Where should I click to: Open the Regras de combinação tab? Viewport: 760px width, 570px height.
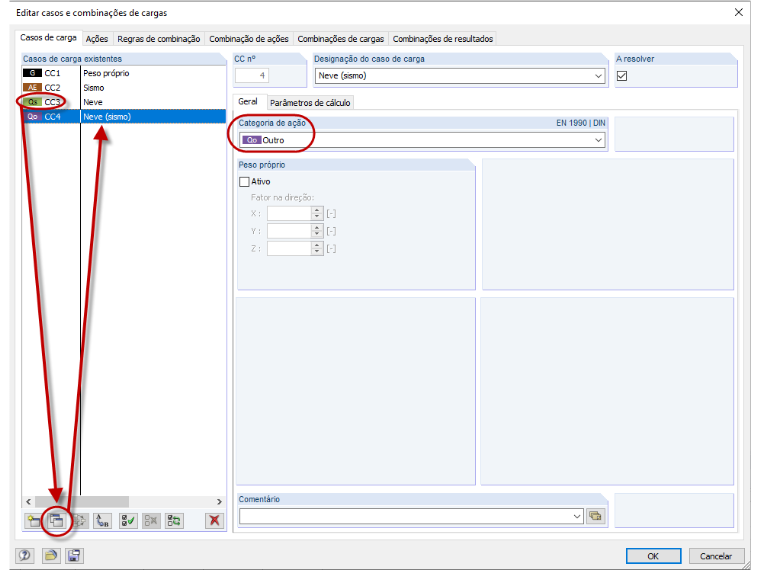coord(158,39)
